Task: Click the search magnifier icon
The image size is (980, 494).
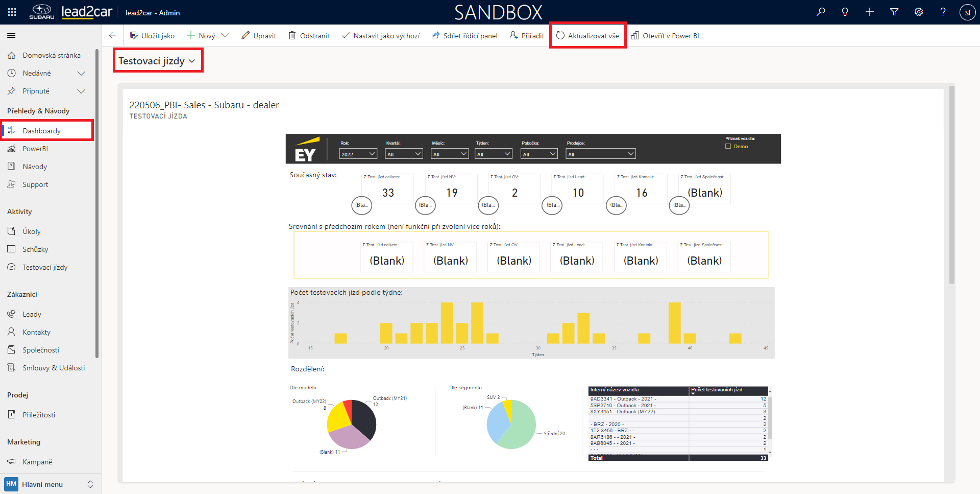Action: coord(821,12)
